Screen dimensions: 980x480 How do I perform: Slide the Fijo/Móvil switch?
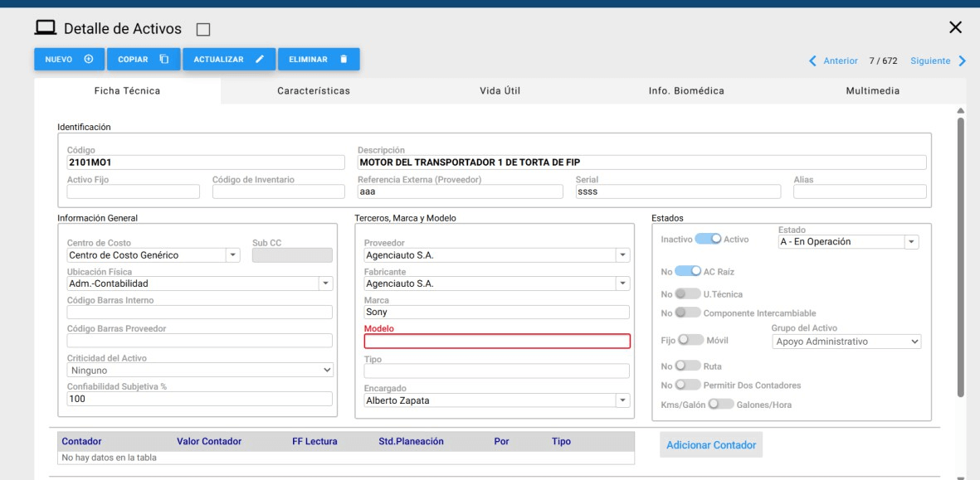(690, 340)
